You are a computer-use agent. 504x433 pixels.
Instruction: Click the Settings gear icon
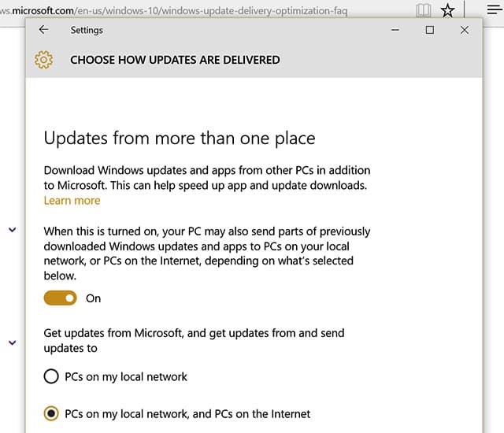[x=44, y=60]
